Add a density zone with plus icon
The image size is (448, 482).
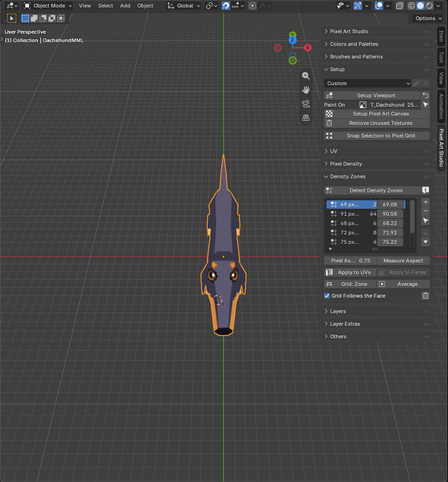(426, 202)
